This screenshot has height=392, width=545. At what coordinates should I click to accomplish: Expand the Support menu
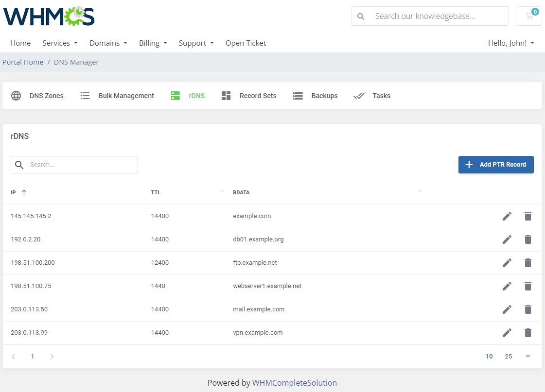click(196, 43)
